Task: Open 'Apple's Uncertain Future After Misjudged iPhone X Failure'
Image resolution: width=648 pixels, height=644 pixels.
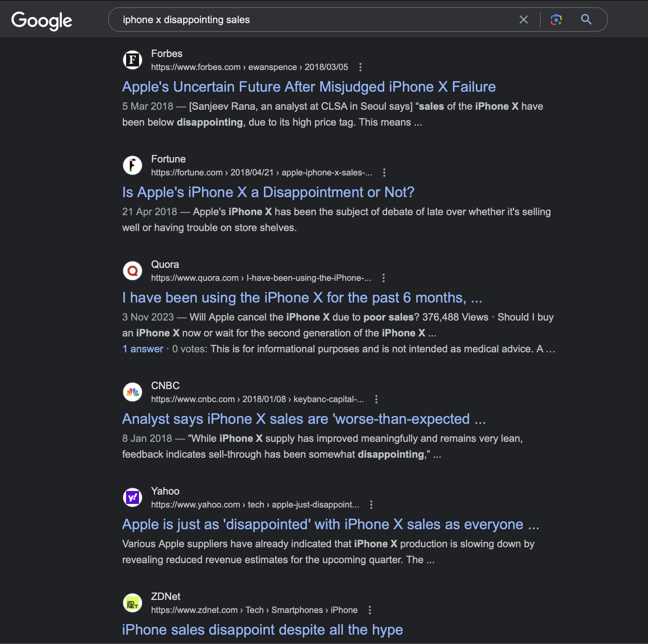Action: coord(309,87)
